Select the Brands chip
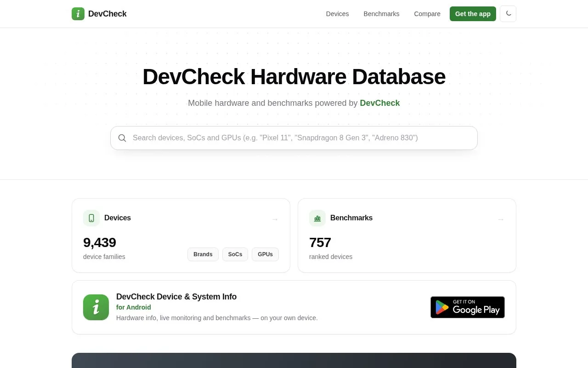This screenshot has height=368, width=588. coord(203,254)
